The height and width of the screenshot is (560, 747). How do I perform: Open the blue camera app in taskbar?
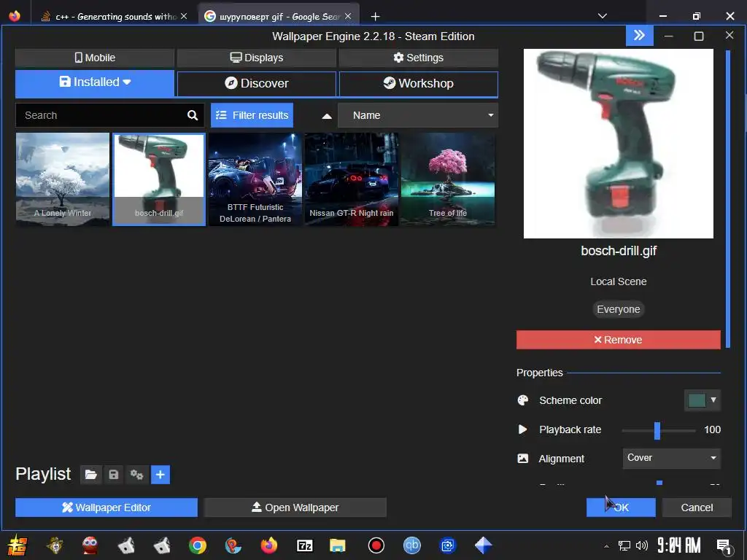click(448, 545)
